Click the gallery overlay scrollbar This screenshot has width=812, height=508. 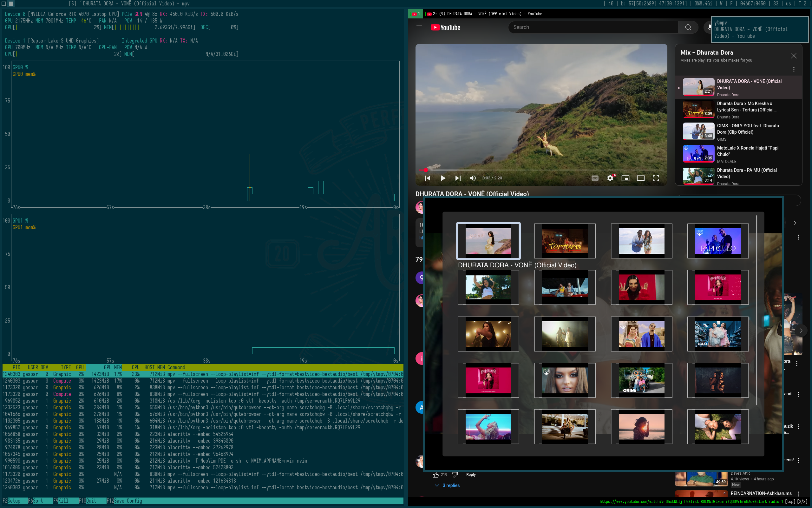pyautogui.click(x=756, y=310)
